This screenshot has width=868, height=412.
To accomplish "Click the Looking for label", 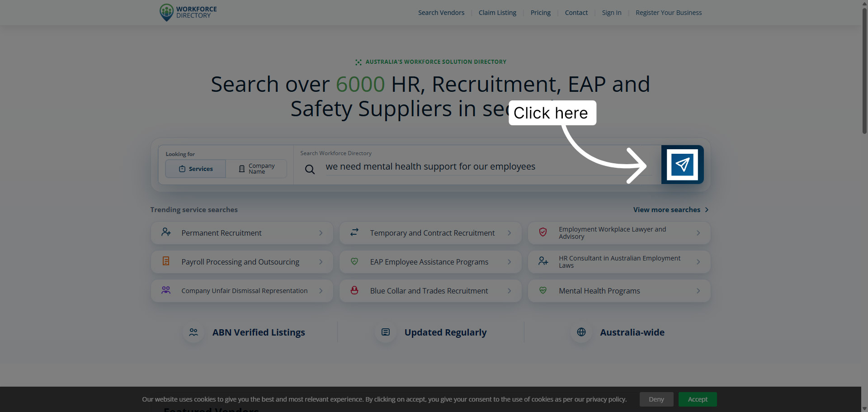I will pyautogui.click(x=180, y=154).
